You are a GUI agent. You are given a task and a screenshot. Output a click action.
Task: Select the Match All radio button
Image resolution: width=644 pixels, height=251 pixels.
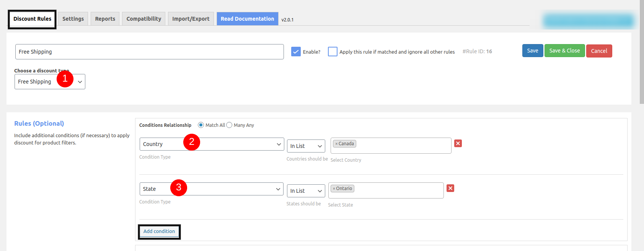point(201,125)
